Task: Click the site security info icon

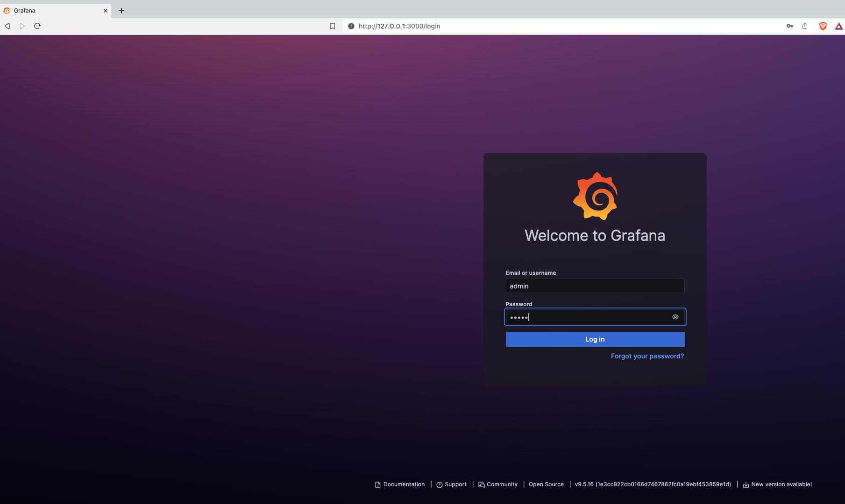Action: tap(351, 26)
